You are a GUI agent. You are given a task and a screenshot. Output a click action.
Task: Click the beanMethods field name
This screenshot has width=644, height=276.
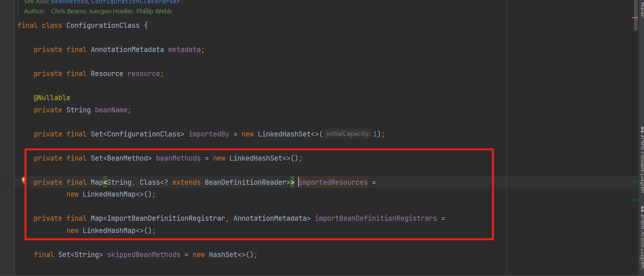coord(178,158)
